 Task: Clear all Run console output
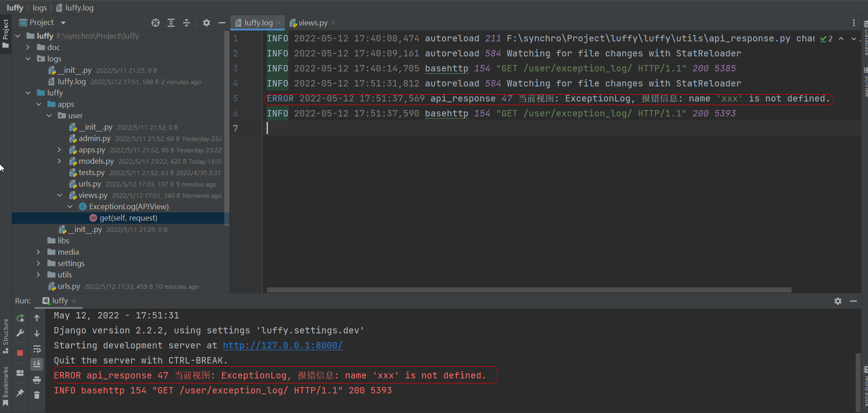pos(37,395)
